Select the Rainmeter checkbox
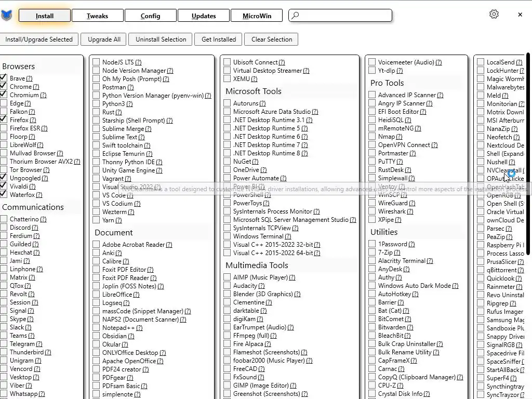Screen dimensions: 532x399 point(481,287)
